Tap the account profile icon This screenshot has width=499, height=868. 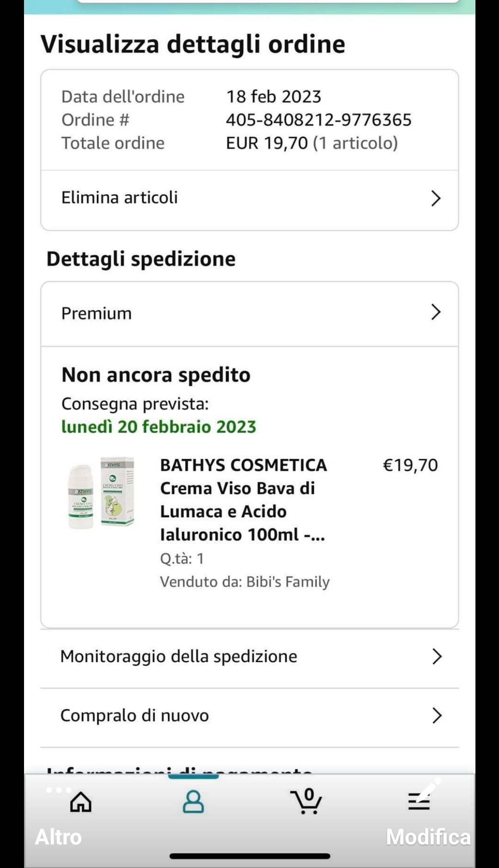(x=193, y=801)
